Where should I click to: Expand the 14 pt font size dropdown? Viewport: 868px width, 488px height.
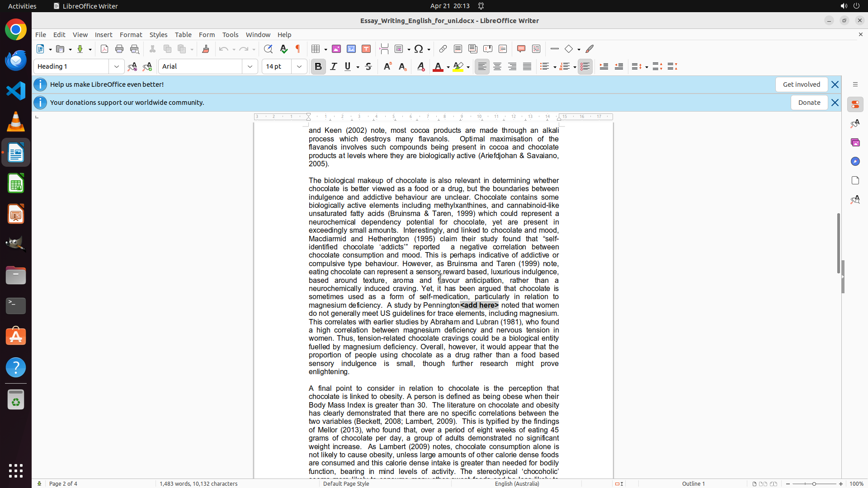point(299,66)
